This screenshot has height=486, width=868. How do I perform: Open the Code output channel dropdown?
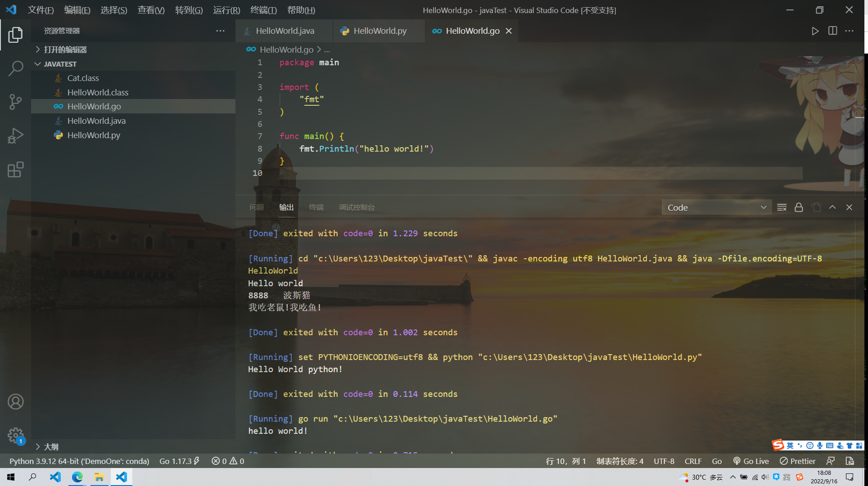click(716, 207)
